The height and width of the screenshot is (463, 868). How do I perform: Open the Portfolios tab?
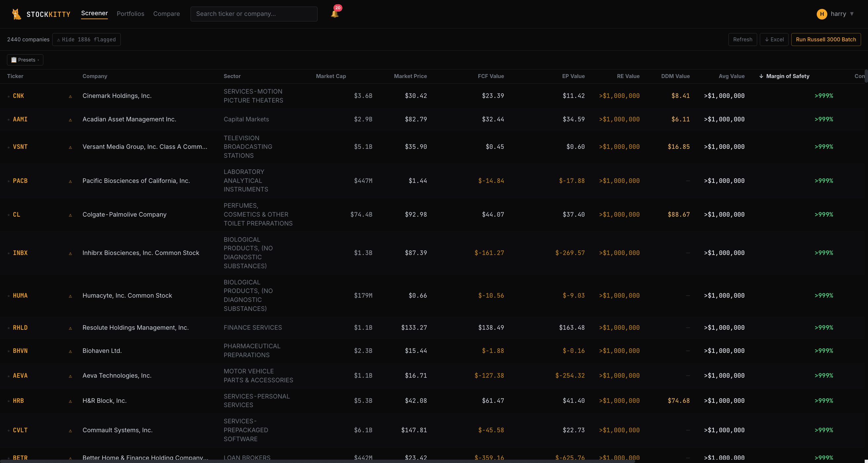tap(130, 14)
